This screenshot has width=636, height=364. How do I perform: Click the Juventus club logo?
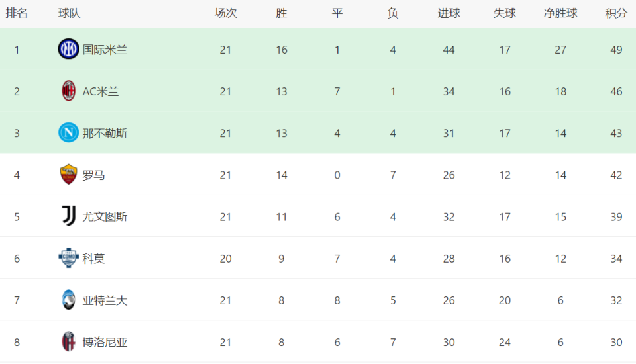click(68, 216)
